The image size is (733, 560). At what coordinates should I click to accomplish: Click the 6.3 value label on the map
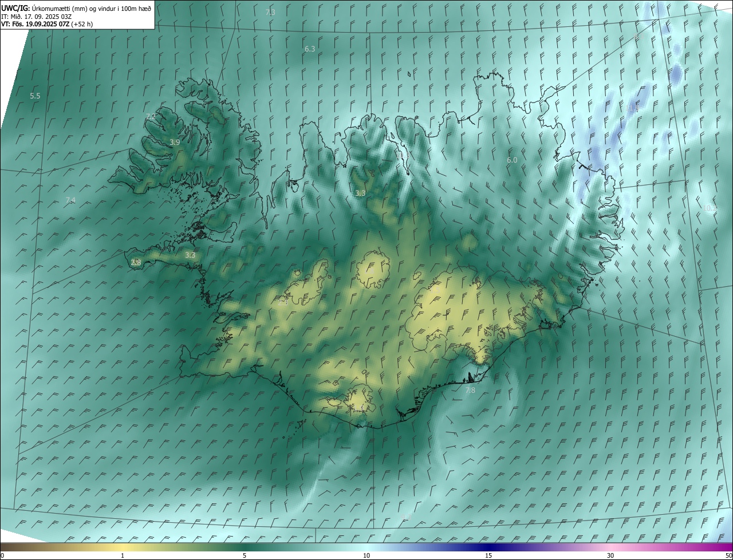310,49
